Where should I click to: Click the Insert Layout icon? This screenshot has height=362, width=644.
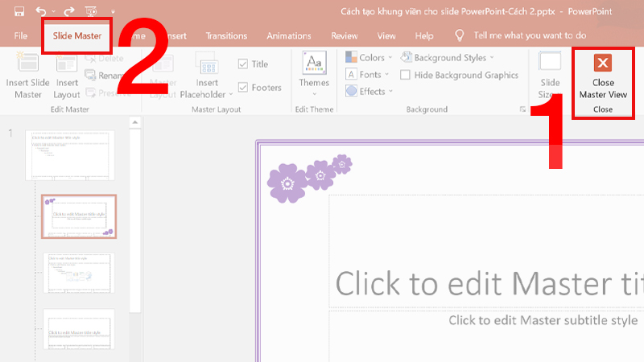67,67
